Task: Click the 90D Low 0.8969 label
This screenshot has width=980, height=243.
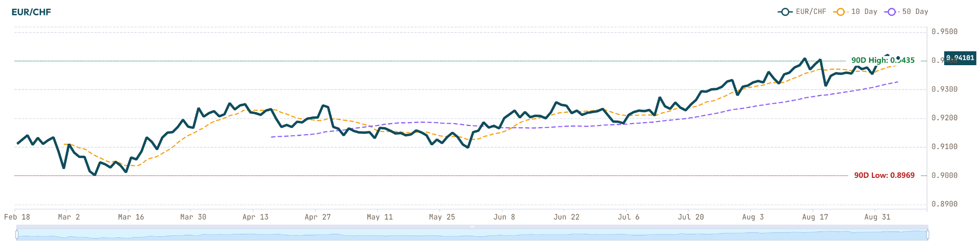Action: click(884, 175)
